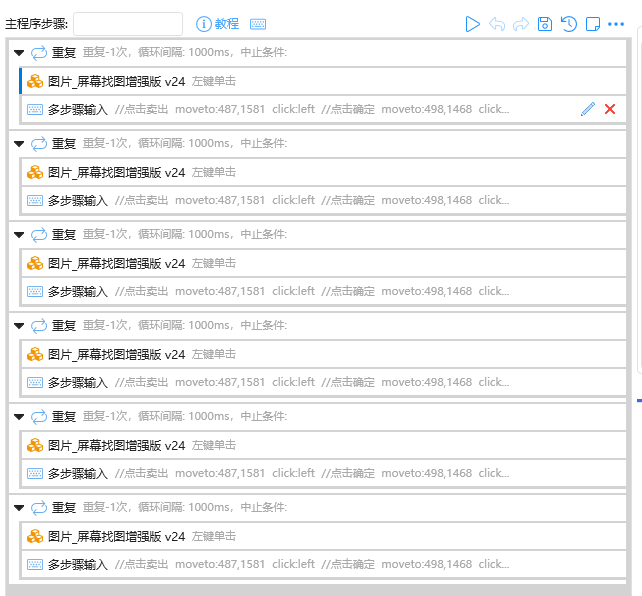Edit the first 多步骤输入 step with the pencil
This screenshot has width=642, height=596.
click(587, 109)
